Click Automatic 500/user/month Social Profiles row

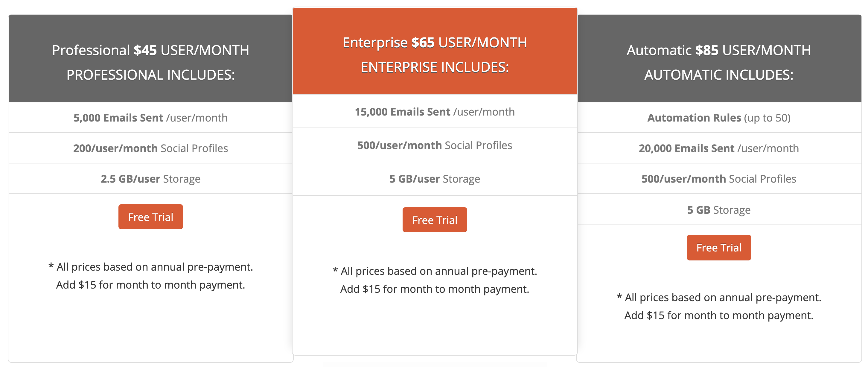pos(719,179)
